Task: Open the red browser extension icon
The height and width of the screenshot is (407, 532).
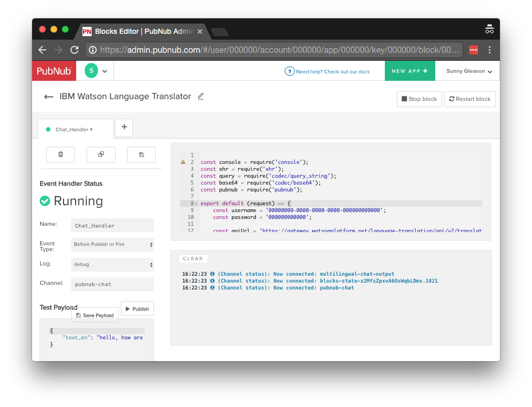Action: tap(474, 50)
